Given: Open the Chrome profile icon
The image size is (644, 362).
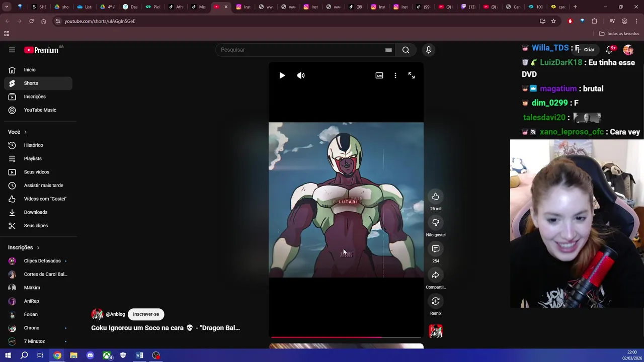Looking at the screenshot, I should tap(624, 21).
